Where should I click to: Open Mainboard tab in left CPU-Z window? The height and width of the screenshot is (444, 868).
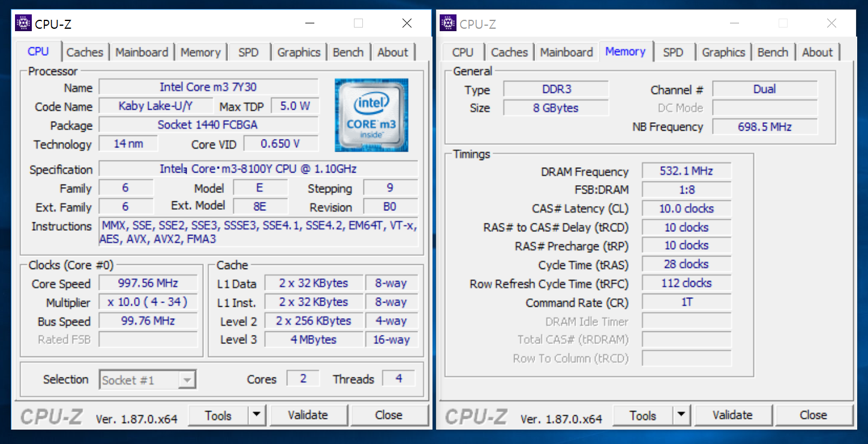pos(142,52)
